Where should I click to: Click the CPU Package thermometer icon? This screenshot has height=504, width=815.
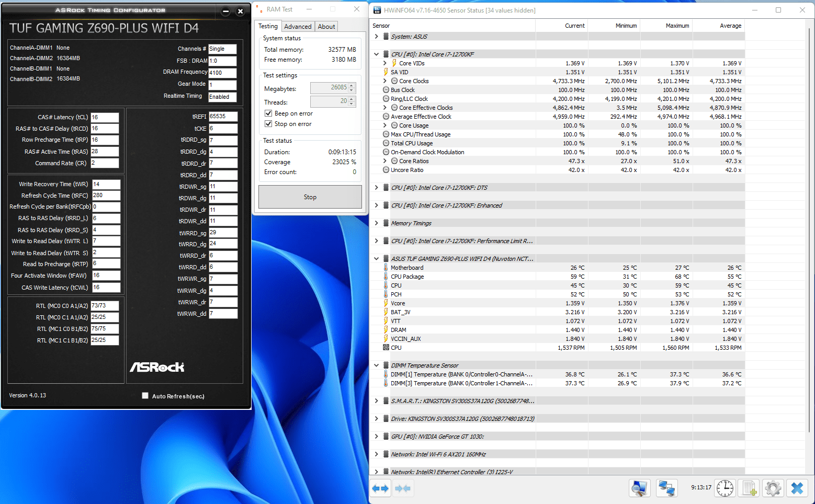point(386,277)
